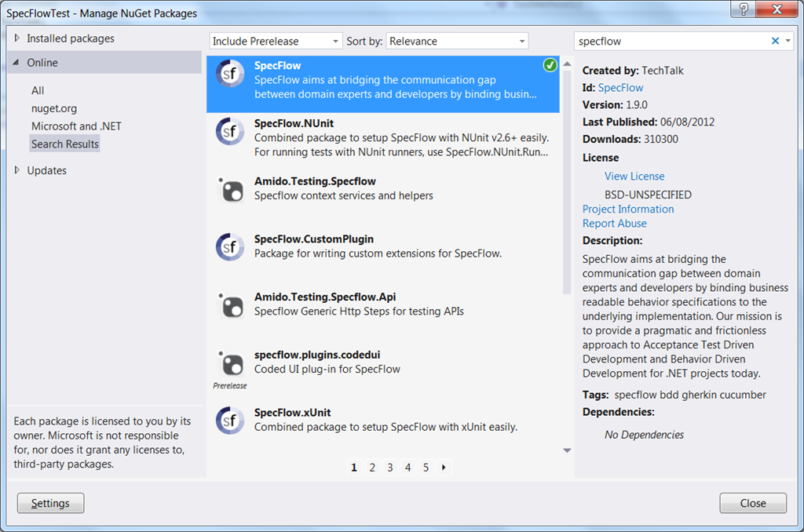Click the package list scroll down arrow
This screenshot has width=804, height=532.
567,450
